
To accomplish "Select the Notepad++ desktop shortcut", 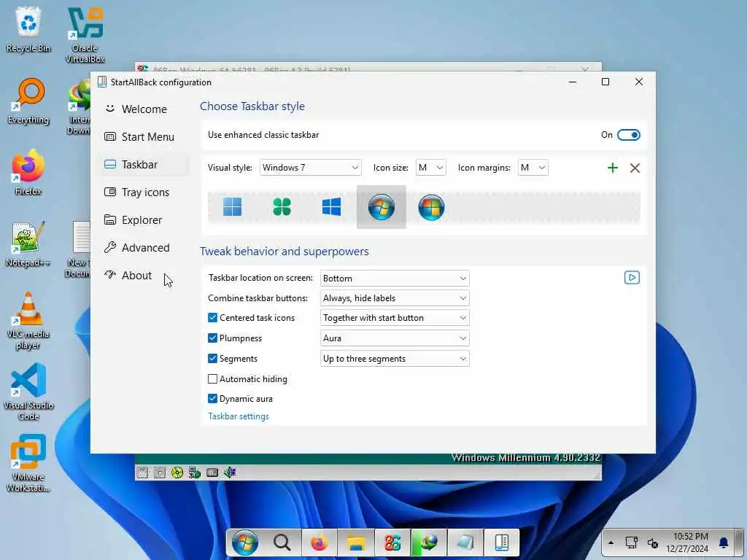I will point(28,244).
